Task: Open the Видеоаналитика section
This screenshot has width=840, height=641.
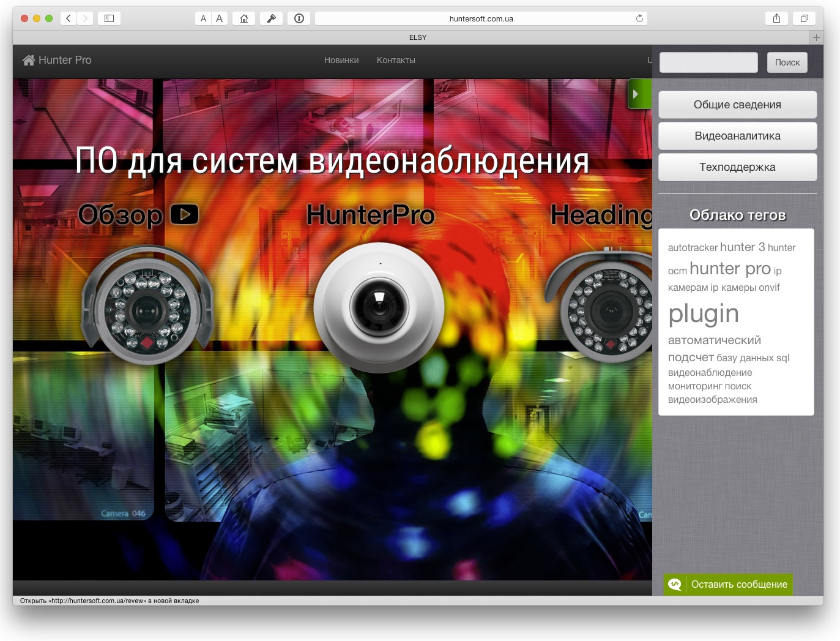Action: pyautogui.click(x=737, y=136)
